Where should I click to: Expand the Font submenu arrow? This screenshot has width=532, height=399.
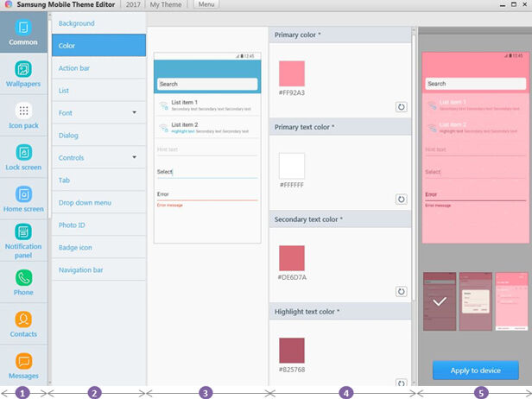point(135,112)
